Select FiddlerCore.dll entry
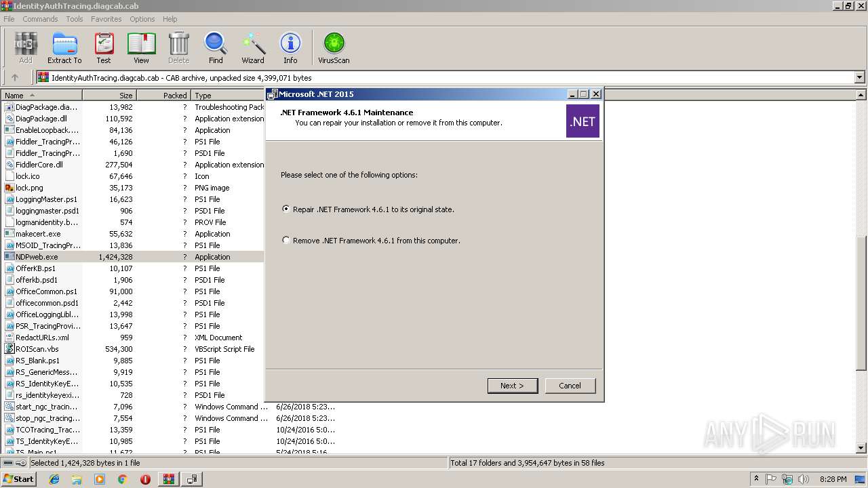The image size is (868, 488). 132,165
